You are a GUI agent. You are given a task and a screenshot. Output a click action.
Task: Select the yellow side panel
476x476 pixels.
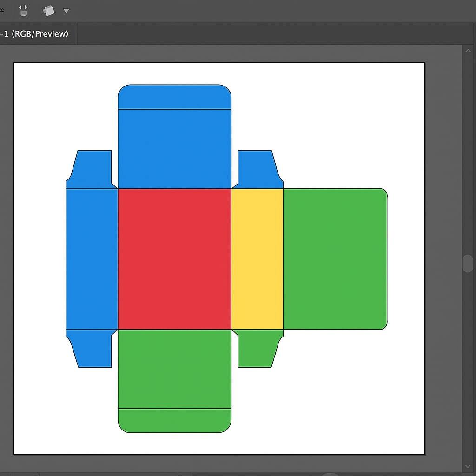258,259
